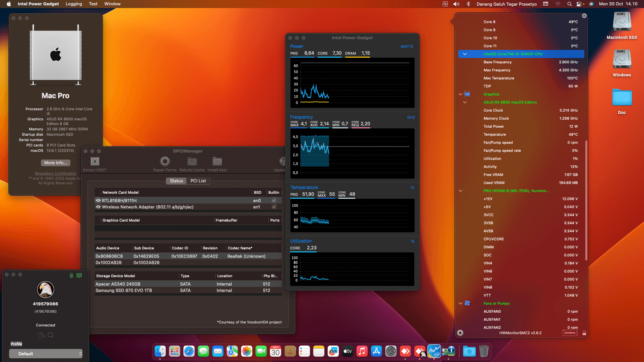Open Finder from the Dock
The image size is (644, 362).
click(x=160, y=351)
